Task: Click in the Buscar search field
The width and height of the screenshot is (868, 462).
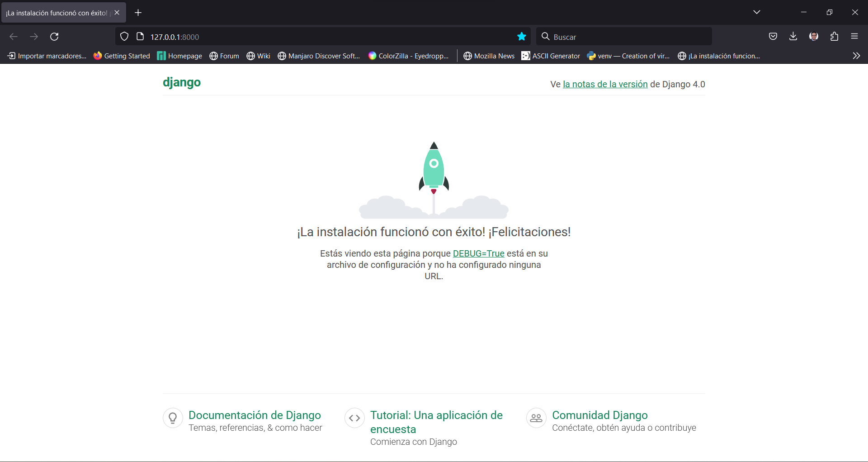Action: point(628,37)
